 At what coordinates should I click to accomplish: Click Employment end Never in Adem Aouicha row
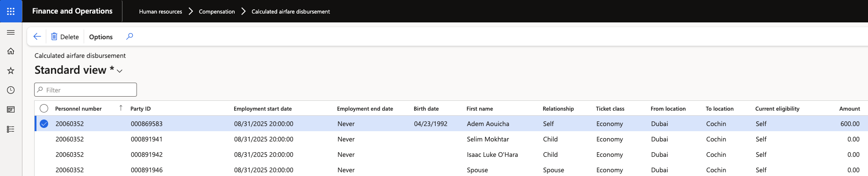point(346,124)
